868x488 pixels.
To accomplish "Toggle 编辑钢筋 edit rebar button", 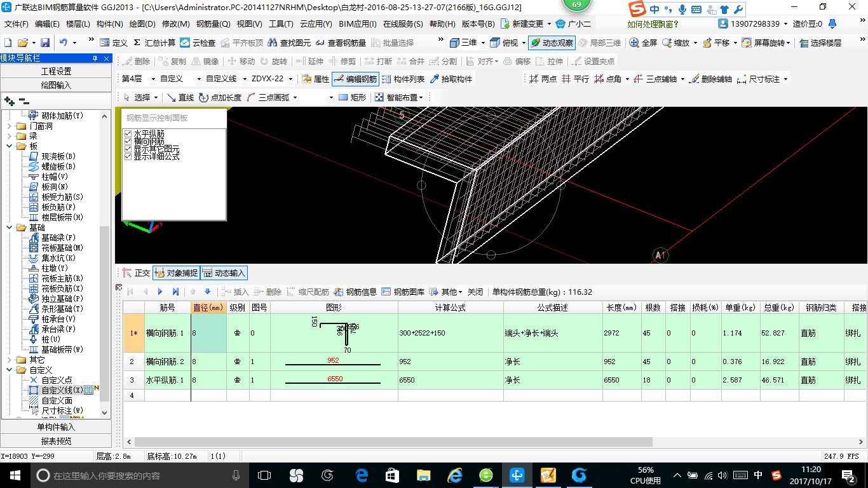I will tap(356, 79).
